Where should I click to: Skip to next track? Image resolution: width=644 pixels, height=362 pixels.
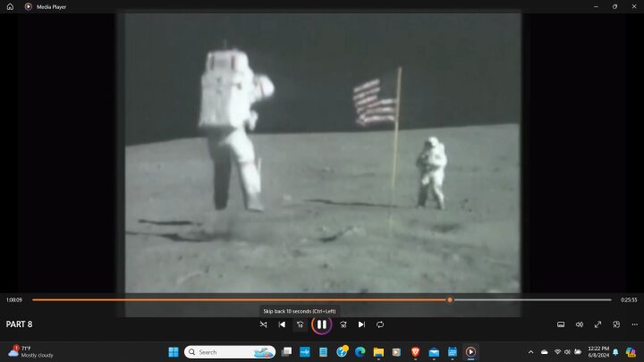361,324
